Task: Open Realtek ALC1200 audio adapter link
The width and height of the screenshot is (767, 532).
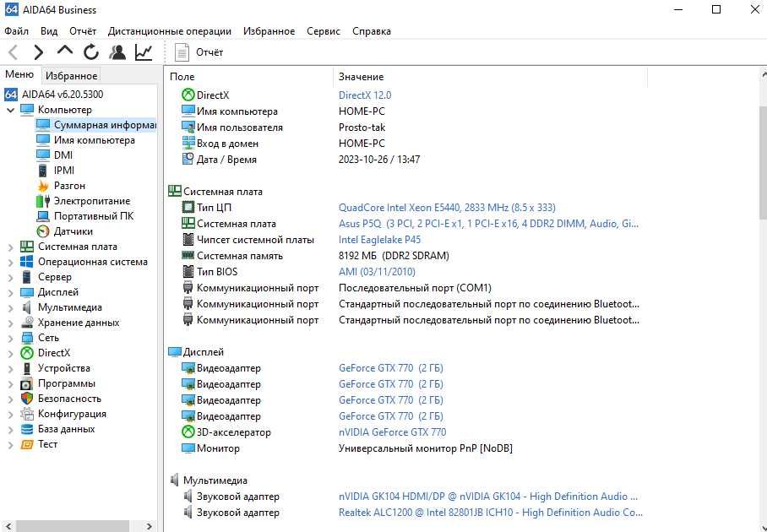Action: (491, 512)
